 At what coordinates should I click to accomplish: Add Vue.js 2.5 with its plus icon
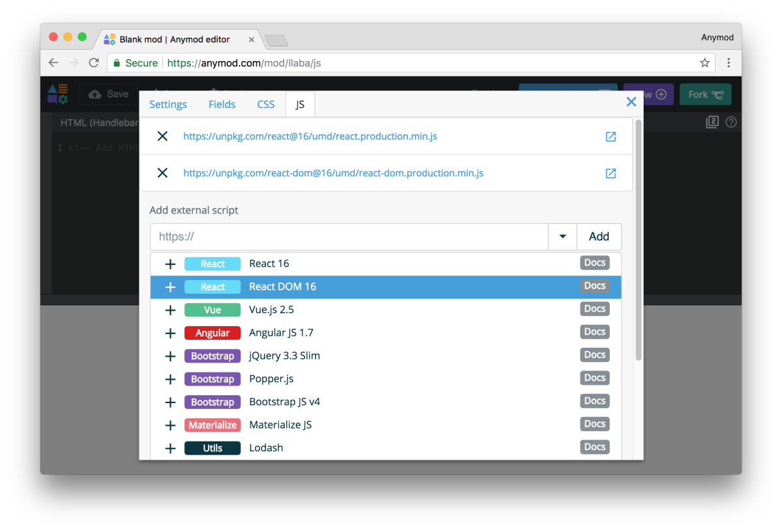[x=170, y=310]
